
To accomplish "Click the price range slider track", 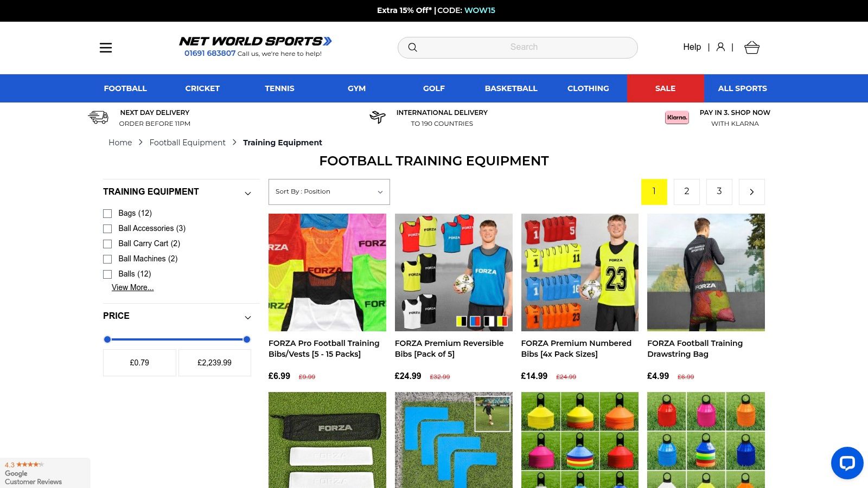I will click(x=177, y=339).
